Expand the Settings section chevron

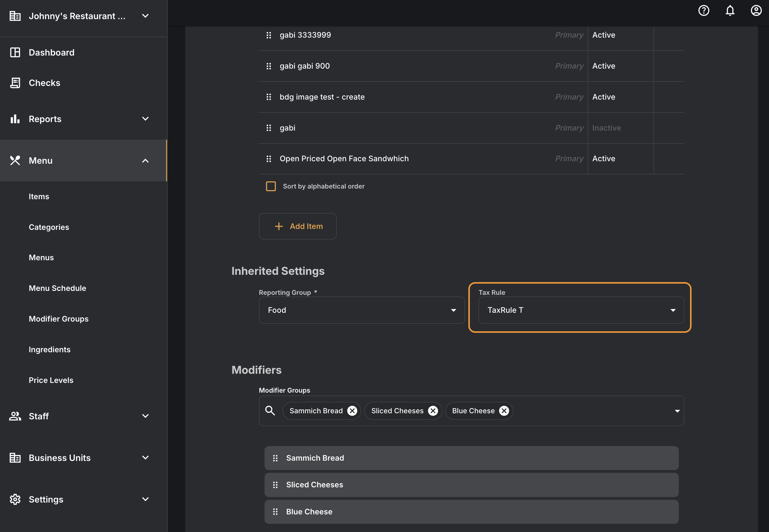[x=145, y=499]
